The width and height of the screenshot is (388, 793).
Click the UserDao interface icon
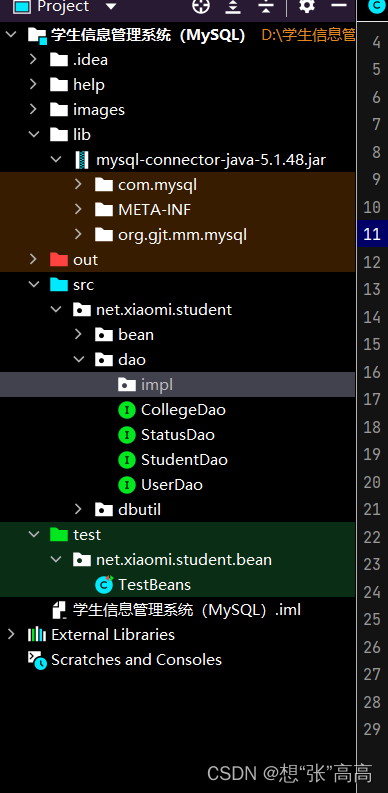(x=126, y=484)
